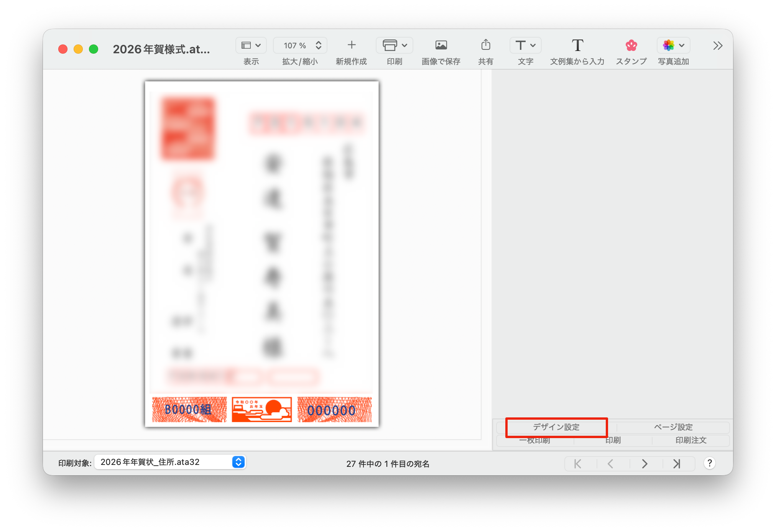Click the 写真追加 photos icon

tap(669, 45)
